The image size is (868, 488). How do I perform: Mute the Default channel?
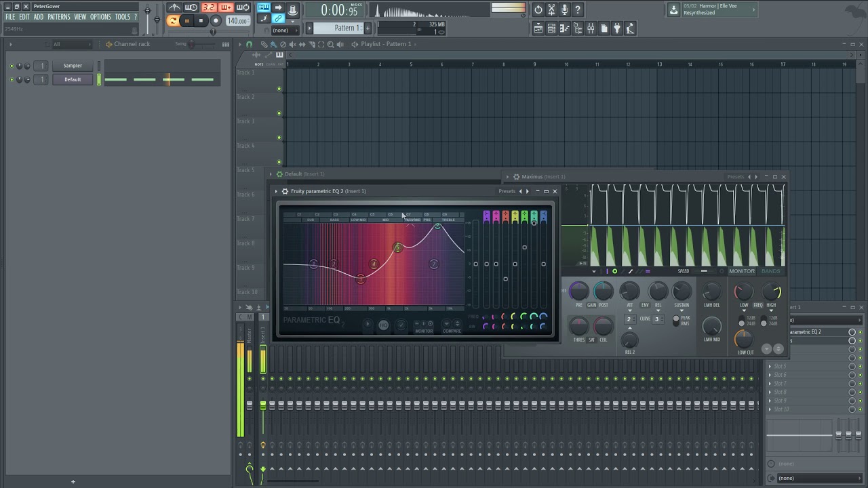[12, 79]
